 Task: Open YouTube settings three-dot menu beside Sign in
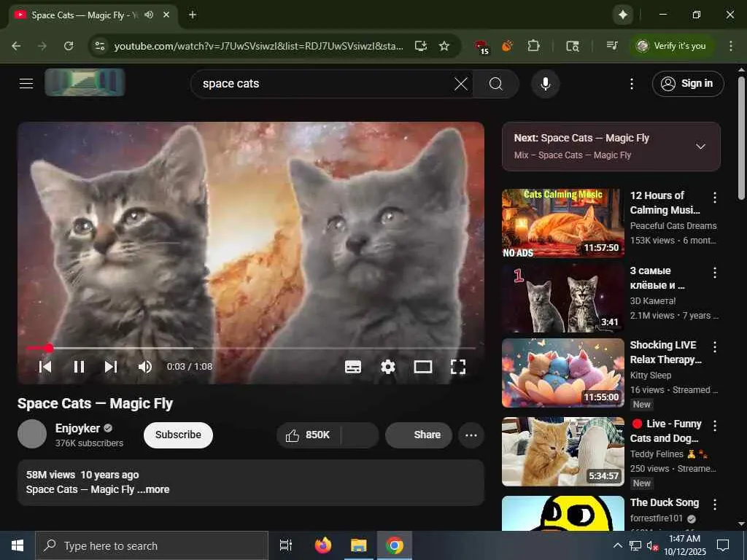tap(632, 84)
